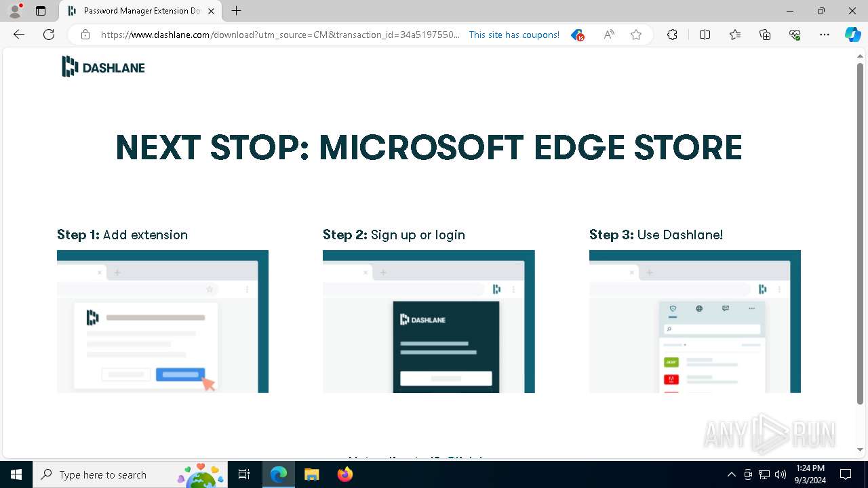This screenshot has width=868, height=488.
Task: Open the shopping coupons tag icon
Action: (x=577, y=35)
